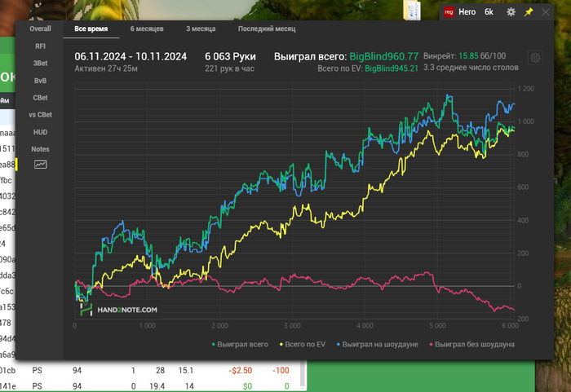This screenshot has height=392, width=571.
Task: Click the 15.85 winrate value
Action: click(468, 56)
